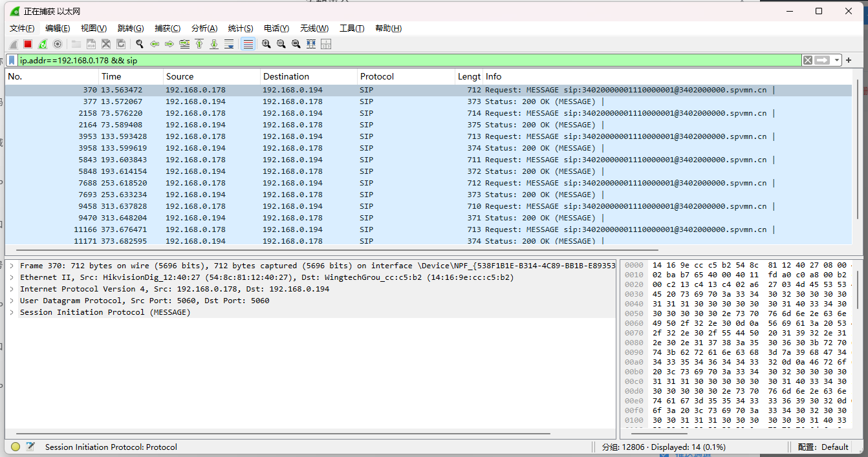Expand the User Datagram Protocol row
Image resolution: width=868 pixels, height=457 pixels.
pos(12,301)
